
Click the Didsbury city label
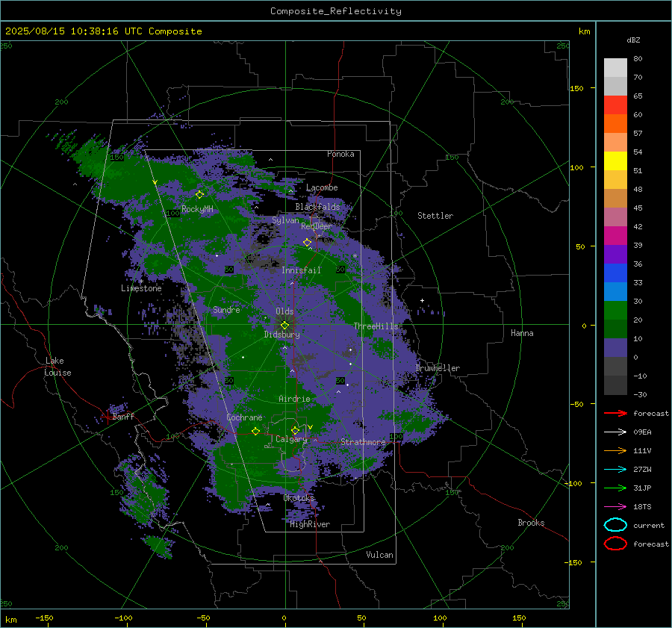pyautogui.click(x=281, y=335)
